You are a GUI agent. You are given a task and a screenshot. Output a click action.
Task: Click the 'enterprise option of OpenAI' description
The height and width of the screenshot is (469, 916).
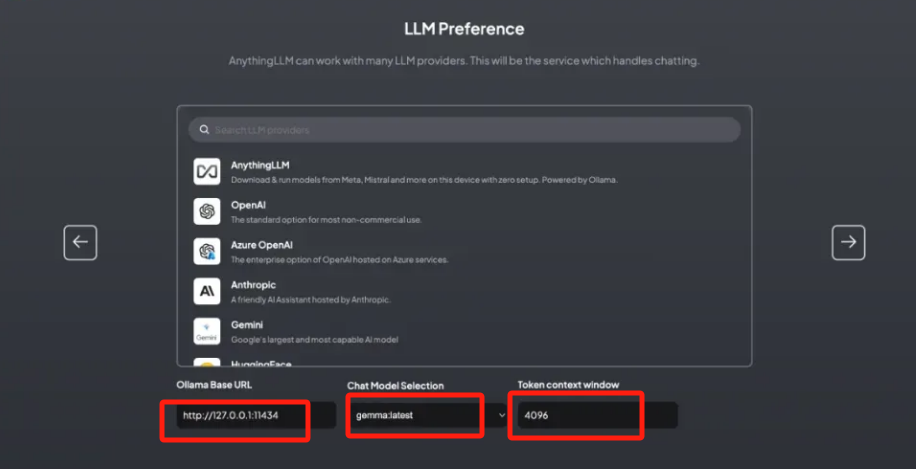pyautogui.click(x=339, y=260)
